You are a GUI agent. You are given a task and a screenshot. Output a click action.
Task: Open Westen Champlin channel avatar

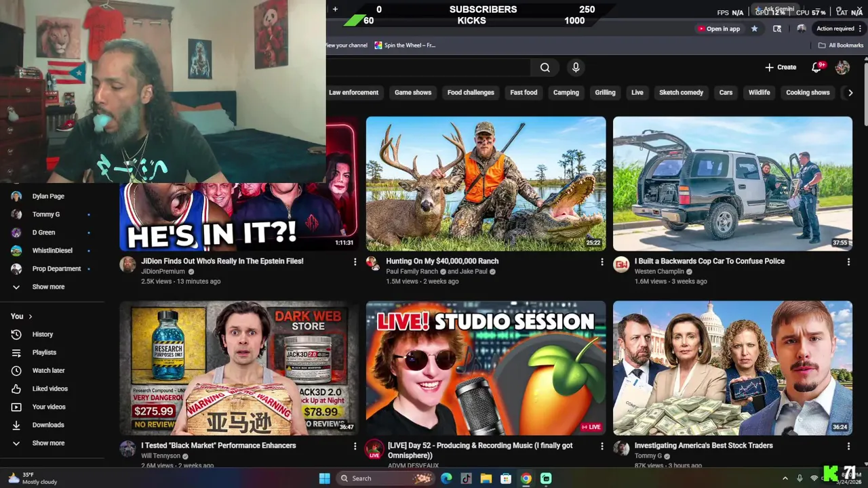pos(621,264)
